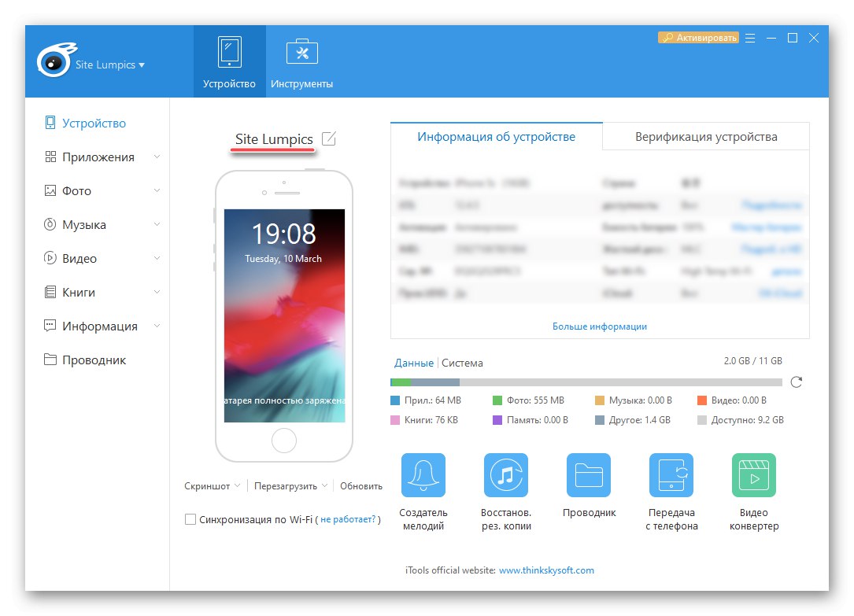Image resolution: width=854 pixels, height=616 pixels.
Task: Expand the Фото chevron
Action: tap(157, 190)
